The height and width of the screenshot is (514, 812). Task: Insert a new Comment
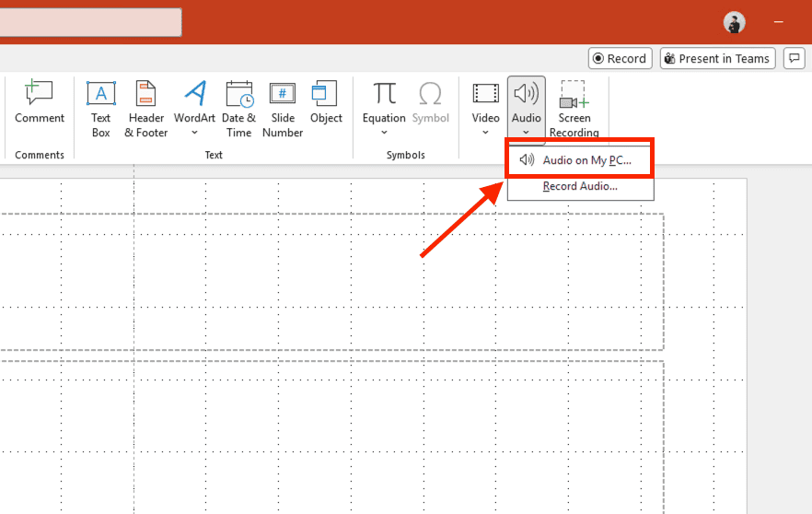40,102
